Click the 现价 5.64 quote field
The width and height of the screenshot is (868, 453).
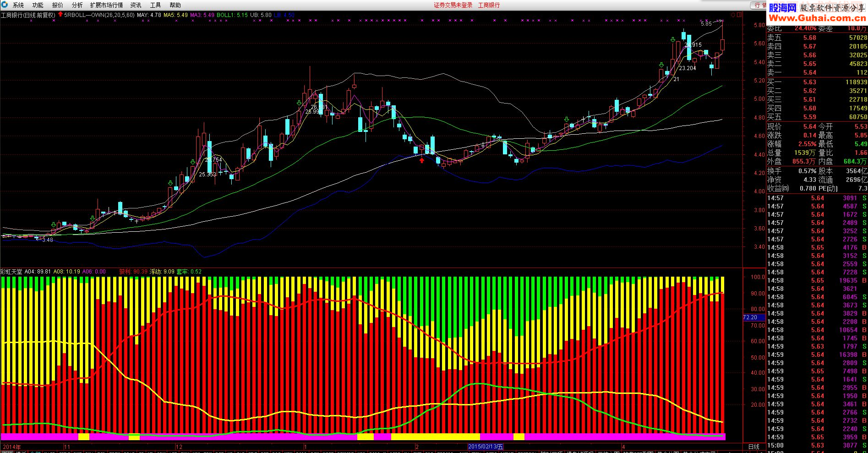pos(792,126)
